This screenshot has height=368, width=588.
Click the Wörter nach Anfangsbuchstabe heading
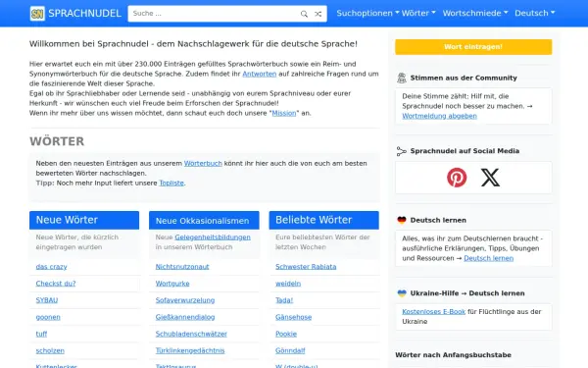pyautogui.click(x=453, y=355)
